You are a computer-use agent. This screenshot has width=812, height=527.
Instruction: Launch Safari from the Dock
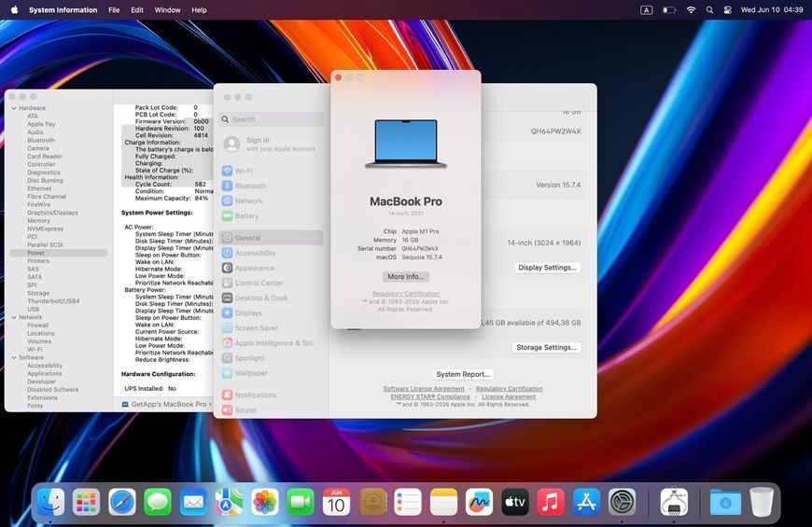pyautogui.click(x=121, y=502)
